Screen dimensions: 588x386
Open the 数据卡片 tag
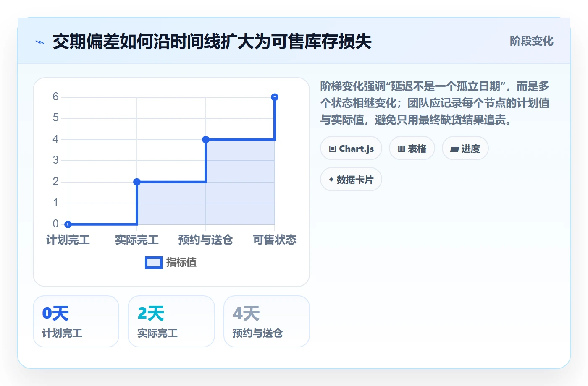coord(351,180)
